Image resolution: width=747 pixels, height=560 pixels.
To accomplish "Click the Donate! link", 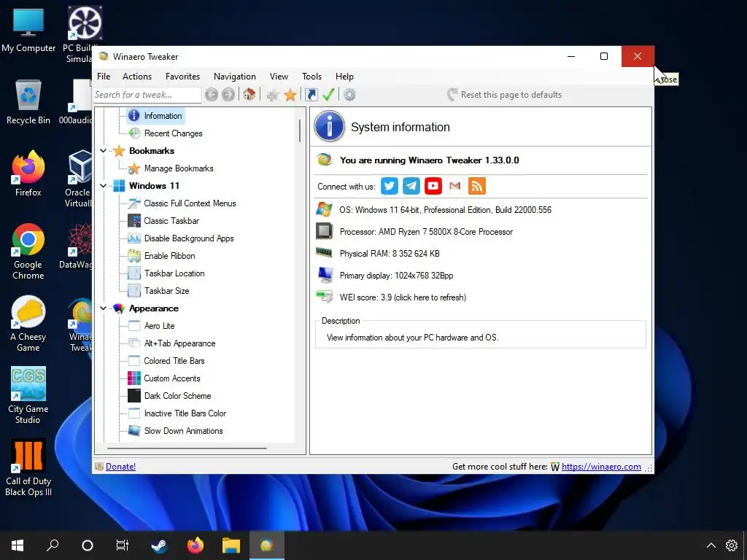I will pyautogui.click(x=120, y=467).
